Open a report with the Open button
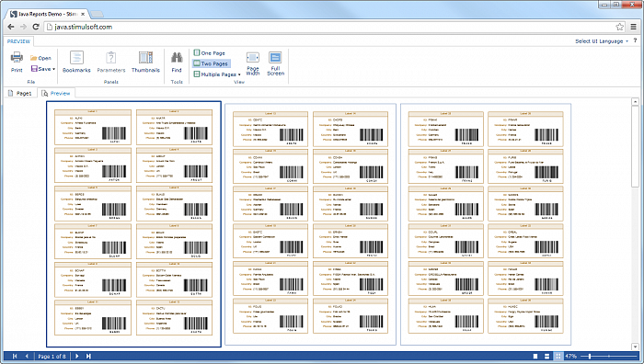 (40, 58)
